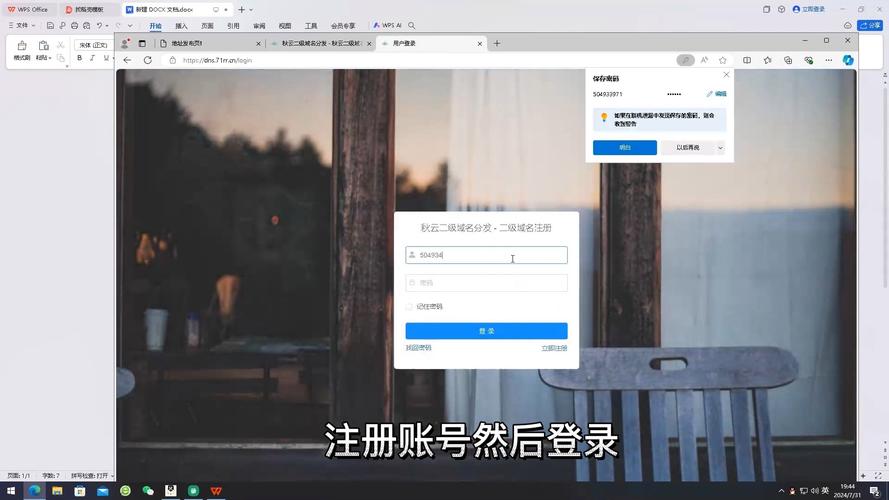Open the Windows Start menu
This screenshot has height=500, width=889.
(x=11, y=491)
